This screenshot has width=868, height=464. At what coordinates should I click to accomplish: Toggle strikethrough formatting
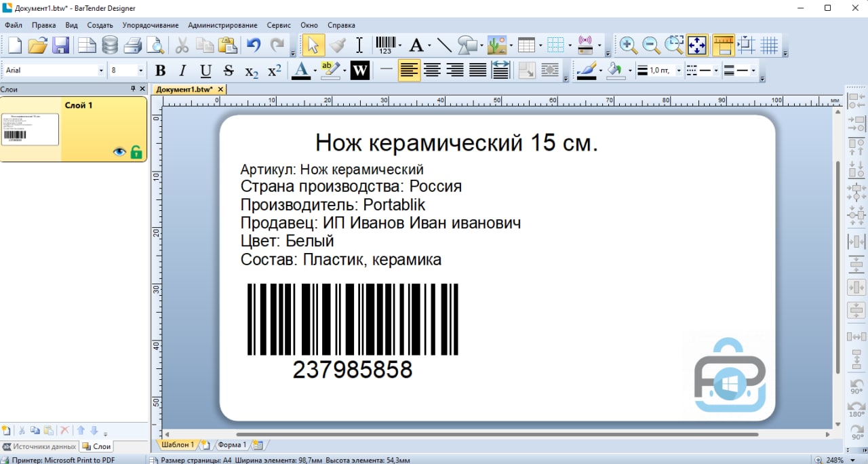(x=229, y=71)
